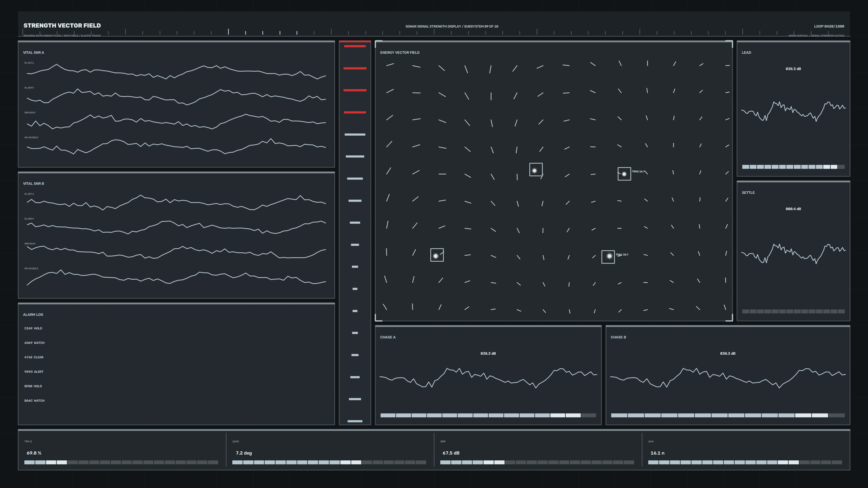Viewport: 868px width, 488px height.
Task: Click the 'TRK Q' label in the bottom bar
Action: coord(28,441)
